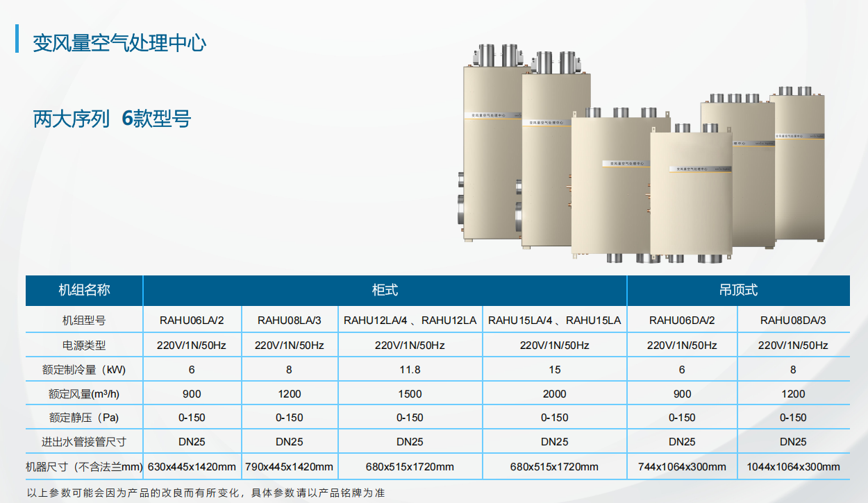Click the subtitle 两大序列 6款型号
Viewport: 868px width, 503px height.
pos(112,119)
